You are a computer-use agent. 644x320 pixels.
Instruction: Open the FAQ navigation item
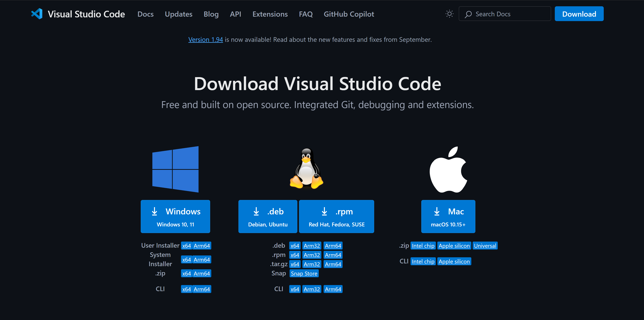[x=306, y=14]
